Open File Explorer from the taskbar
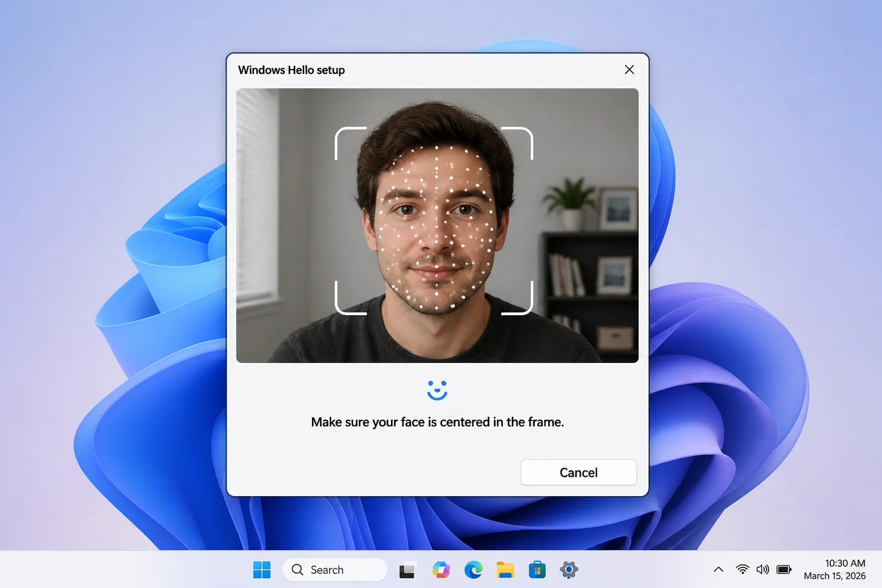The image size is (882, 588). [x=505, y=570]
